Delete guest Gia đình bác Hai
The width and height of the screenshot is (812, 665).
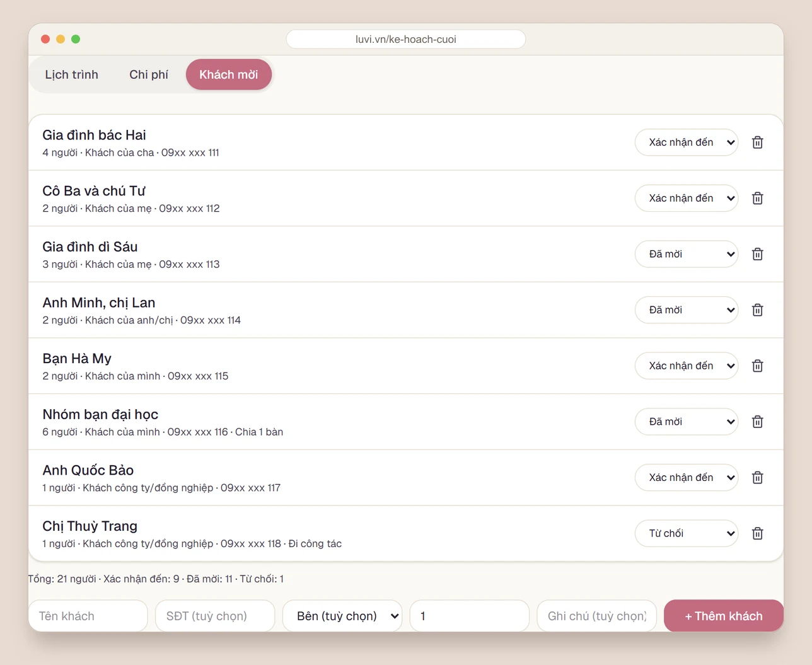[757, 142]
